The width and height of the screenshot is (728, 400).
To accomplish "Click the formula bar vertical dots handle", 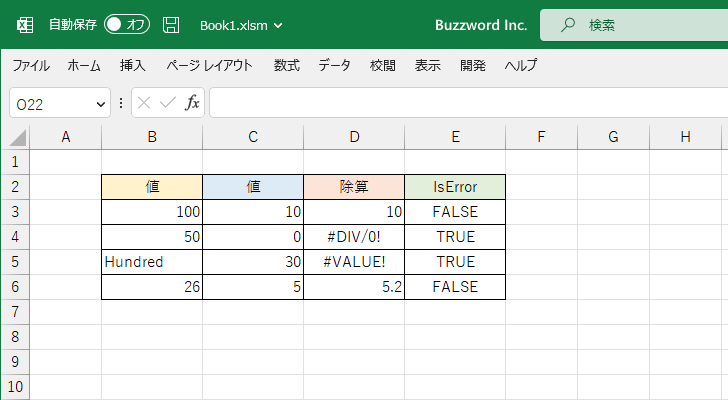I will pyautogui.click(x=121, y=102).
